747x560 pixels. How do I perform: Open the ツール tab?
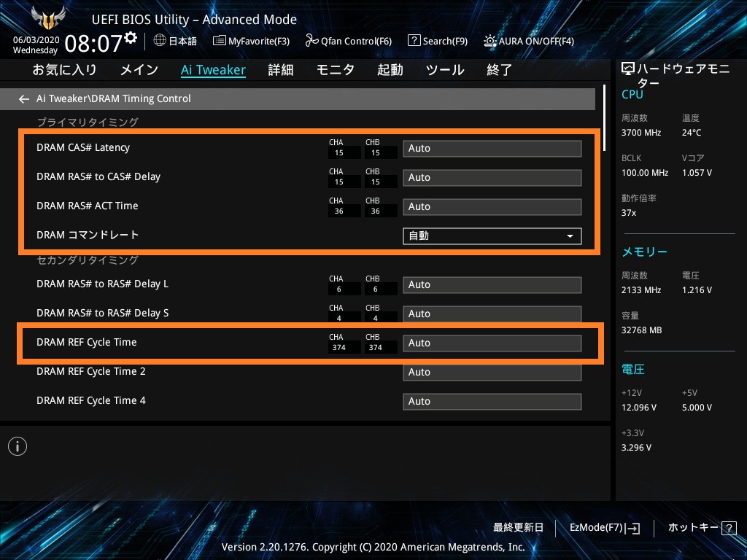pyautogui.click(x=445, y=70)
